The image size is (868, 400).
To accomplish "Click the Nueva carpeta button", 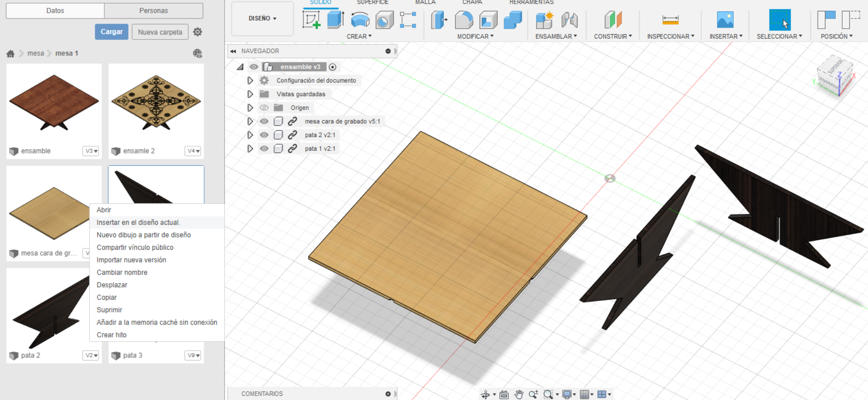I will point(160,32).
